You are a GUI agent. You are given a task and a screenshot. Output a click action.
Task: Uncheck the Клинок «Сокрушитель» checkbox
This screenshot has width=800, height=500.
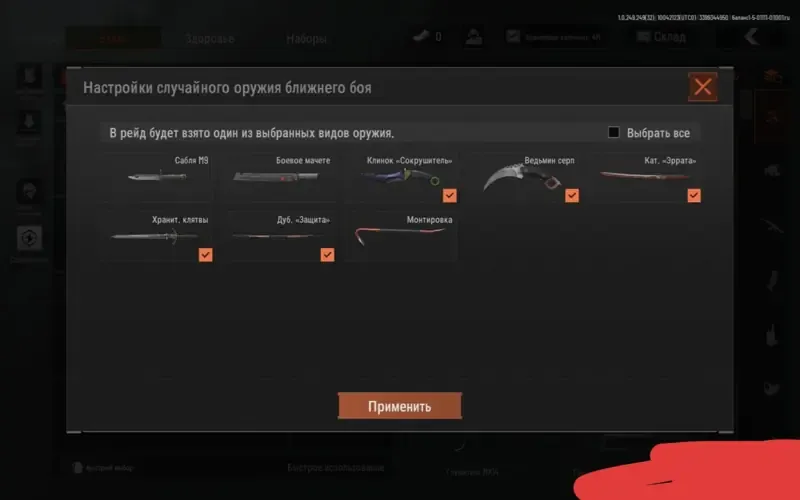coord(449,195)
